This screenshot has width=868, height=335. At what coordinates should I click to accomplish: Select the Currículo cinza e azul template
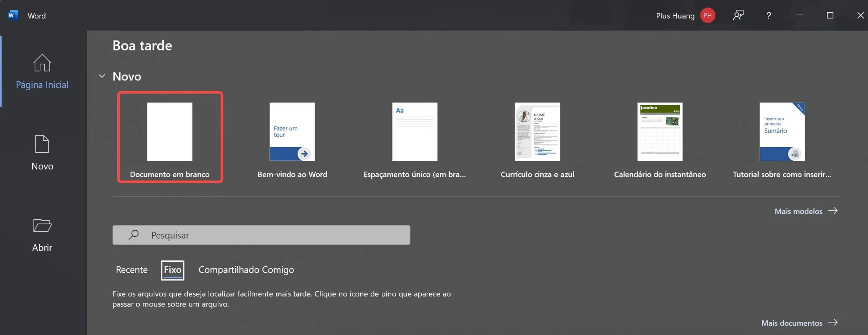coord(537,140)
